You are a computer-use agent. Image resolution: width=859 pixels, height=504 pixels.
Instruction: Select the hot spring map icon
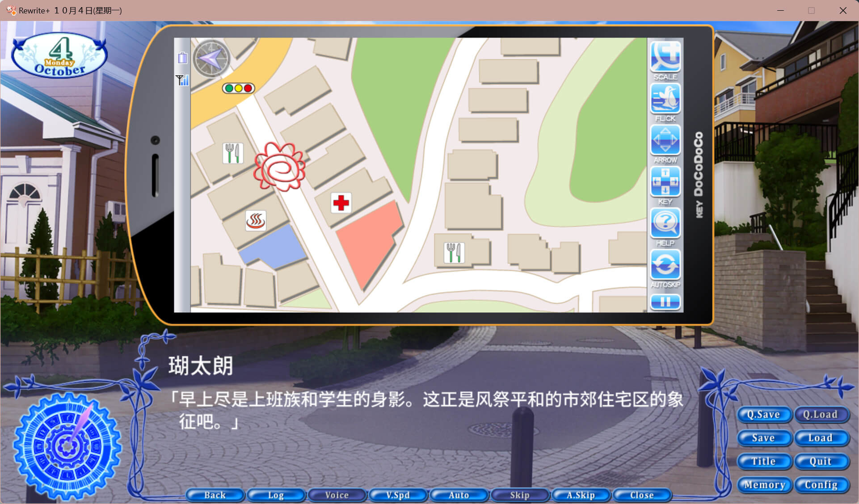256,221
